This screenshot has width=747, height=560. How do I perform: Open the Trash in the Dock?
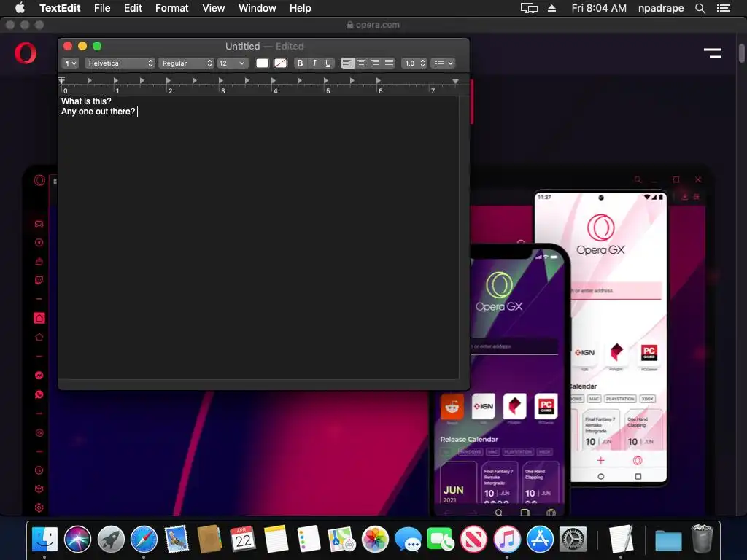coord(702,539)
